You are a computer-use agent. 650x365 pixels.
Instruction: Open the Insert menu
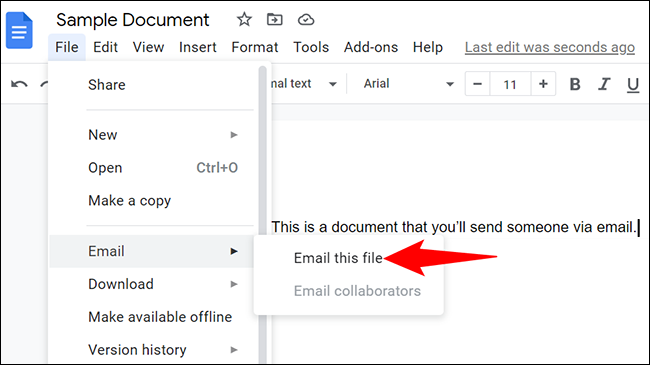(198, 47)
